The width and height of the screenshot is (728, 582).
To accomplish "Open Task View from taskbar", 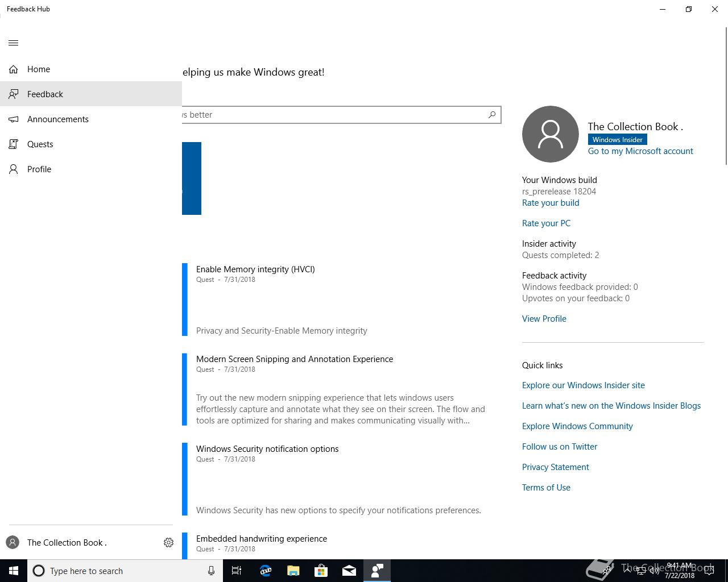I will click(x=237, y=571).
